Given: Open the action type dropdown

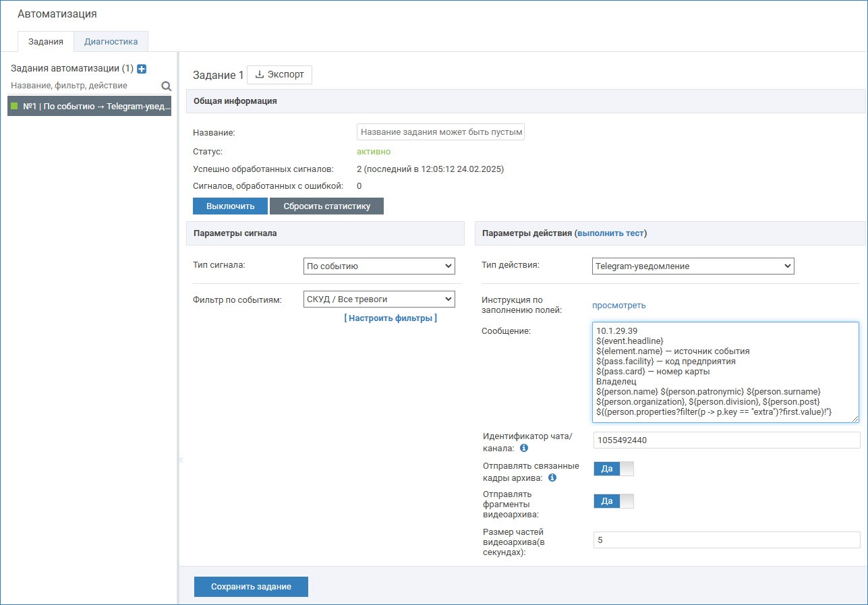Looking at the screenshot, I should click(x=693, y=266).
